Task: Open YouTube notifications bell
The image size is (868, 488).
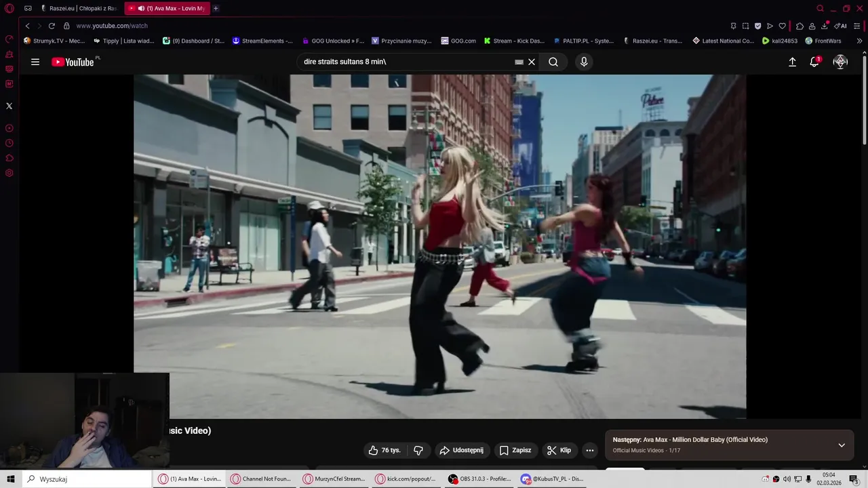Action: pyautogui.click(x=814, y=62)
